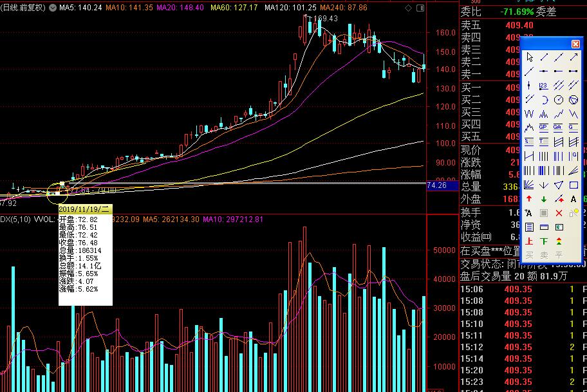Click the MA240: 87.86 indicator label
Screen dimensions: 587x392
coord(344,8)
